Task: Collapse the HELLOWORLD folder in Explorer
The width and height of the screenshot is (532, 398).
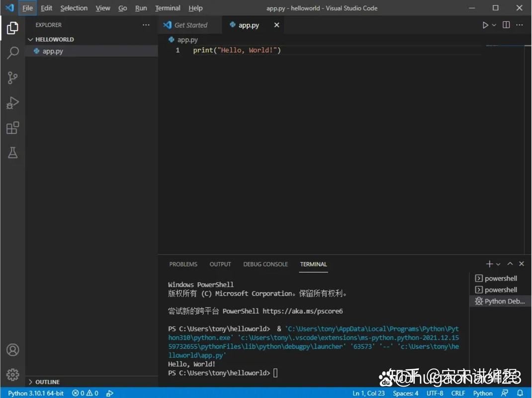Action: [30, 39]
